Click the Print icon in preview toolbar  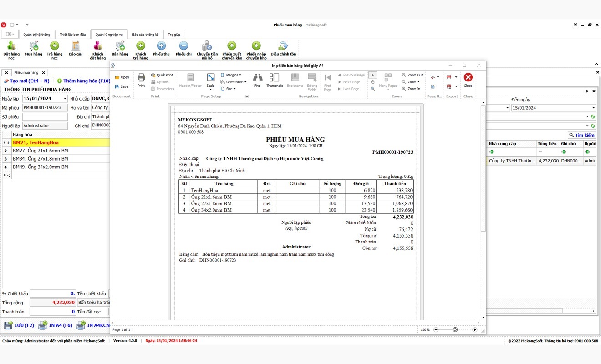click(141, 79)
